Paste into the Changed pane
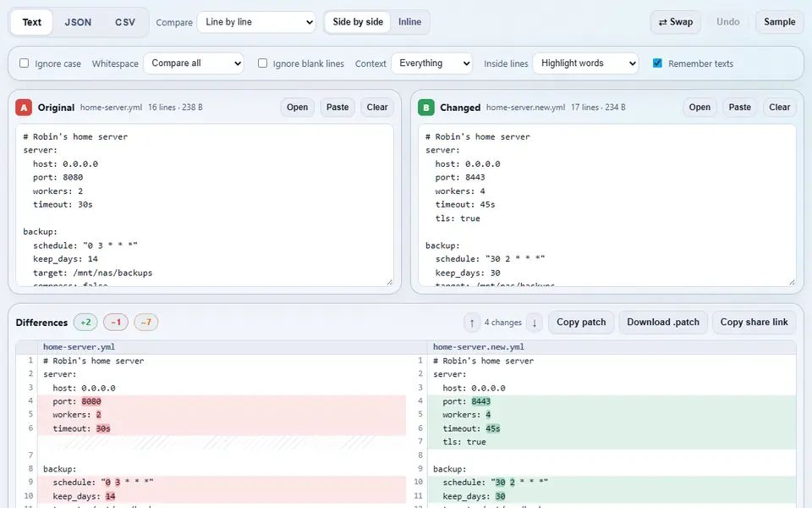 point(739,108)
